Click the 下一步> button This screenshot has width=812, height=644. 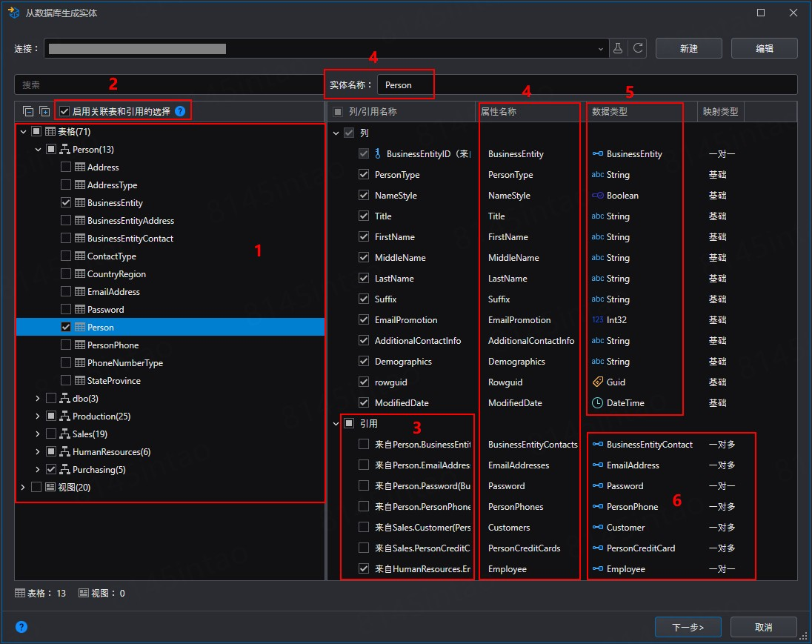pyautogui.click(x=688, y=627)
